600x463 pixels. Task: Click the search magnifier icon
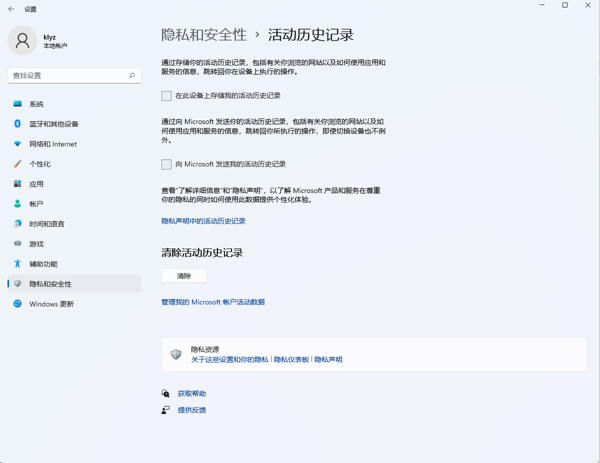[x=132, y=75]
